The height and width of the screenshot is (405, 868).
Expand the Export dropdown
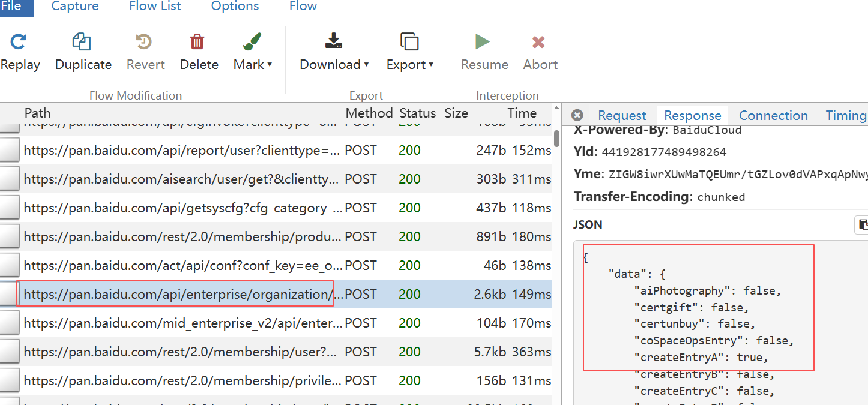coord(410,52)
